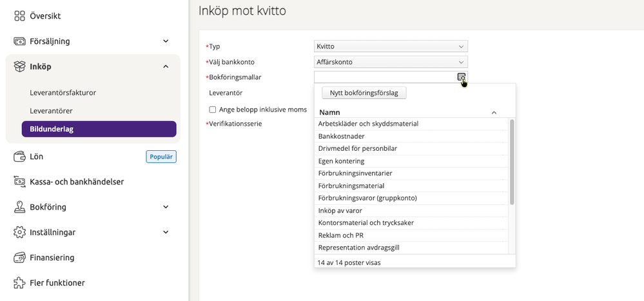Viewport: 644px width, 301px height.
Task: Open the Bokföringsmallar list lookup icon
Action: click(461, 77)
